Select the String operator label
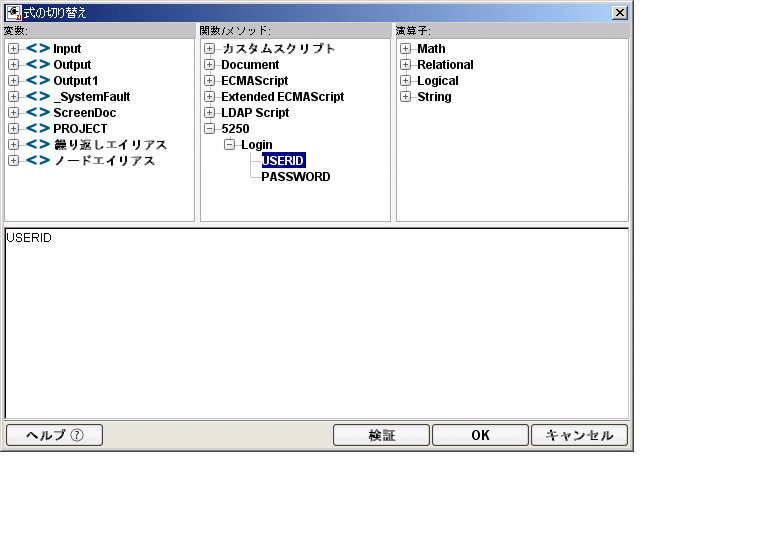This screenshot has height=535, width=766. pyautogui.click(x=434, y=97)
